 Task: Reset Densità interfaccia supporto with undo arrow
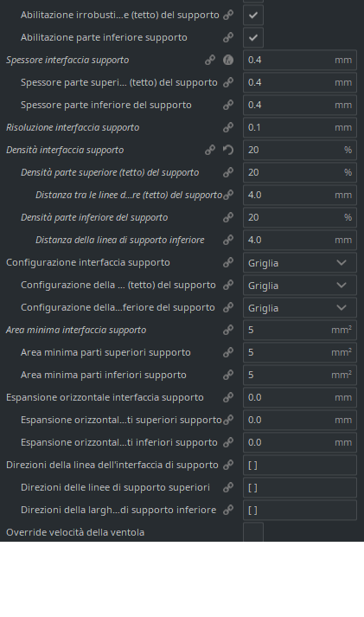228,150
